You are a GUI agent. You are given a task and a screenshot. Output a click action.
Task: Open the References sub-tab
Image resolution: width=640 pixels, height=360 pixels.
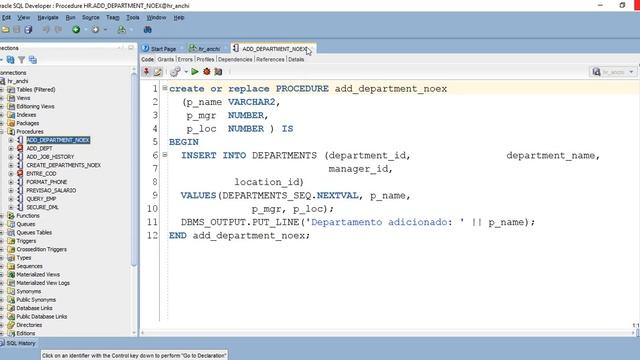coord(270,60)
